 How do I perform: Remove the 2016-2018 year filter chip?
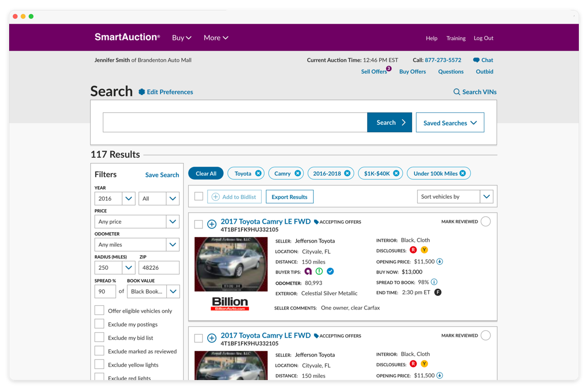[347, 173]
